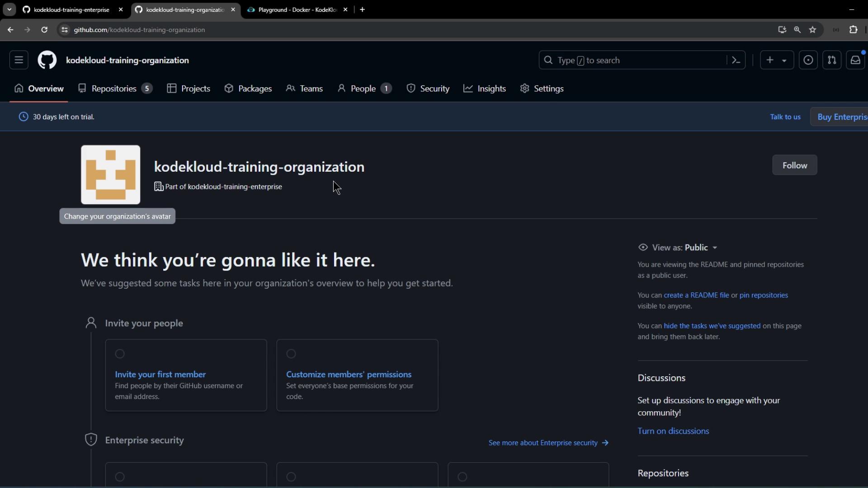This screenshot has height=488, width=868.
Task: Open the notifications inbox icon
Action: pos(855,60)
